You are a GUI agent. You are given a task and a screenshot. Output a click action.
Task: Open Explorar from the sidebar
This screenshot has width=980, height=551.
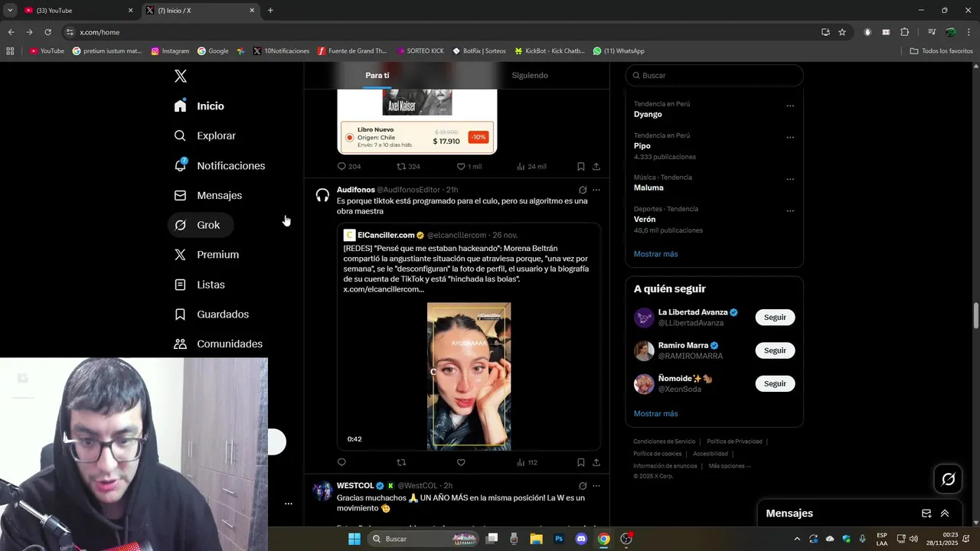(x=204, y=135)
